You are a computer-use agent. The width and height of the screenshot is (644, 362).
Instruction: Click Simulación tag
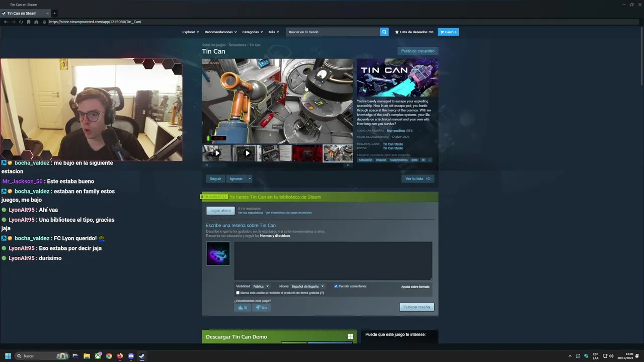365,160
